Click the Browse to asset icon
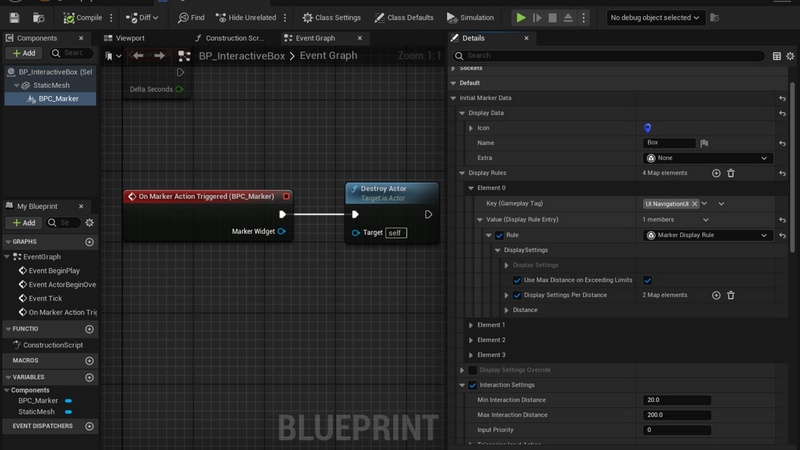Image resolution: width=800 pixels, height=450 pixels. coord(39,18)
